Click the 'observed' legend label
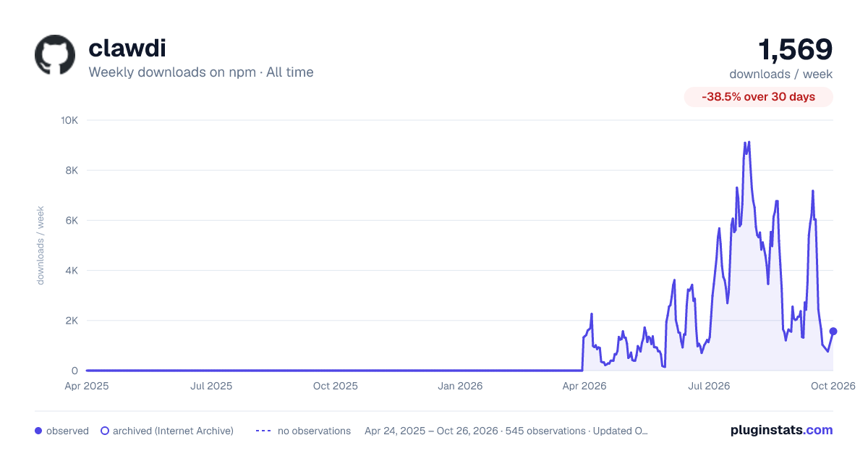The width and height of the screenshot is (868, 456). tap(67, 431)
